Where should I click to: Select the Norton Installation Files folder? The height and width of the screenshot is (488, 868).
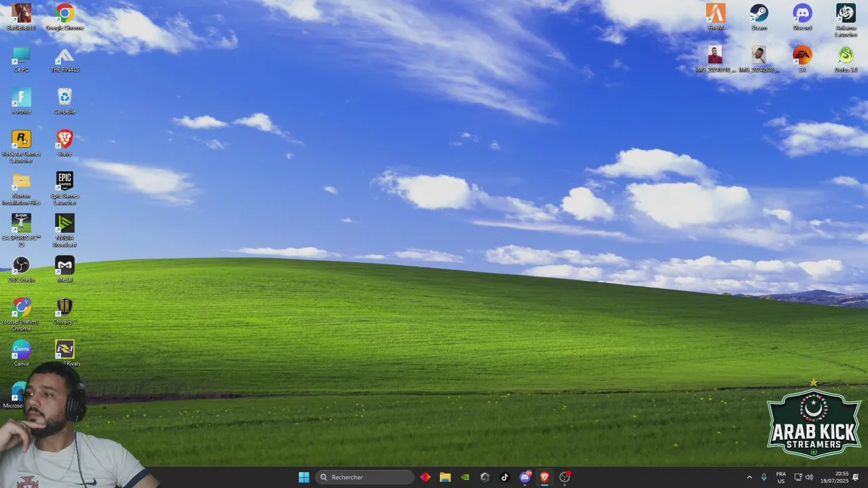click(x=21, y=188)
